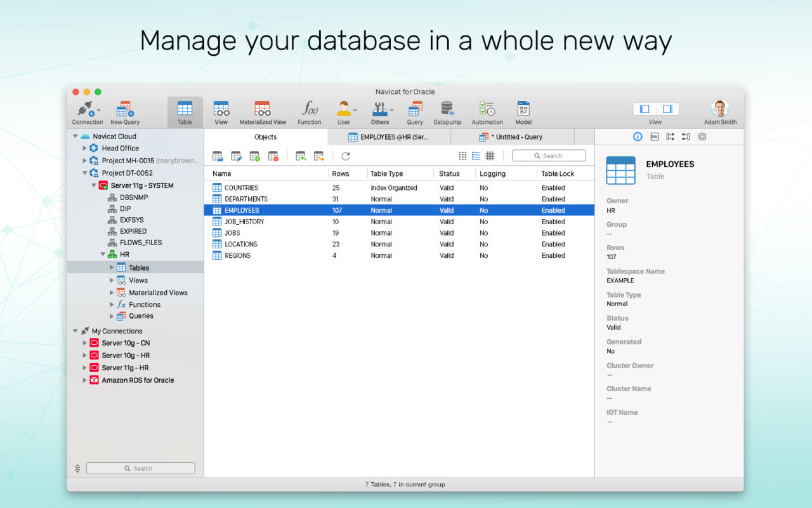812x508 pixels.
Task: Click the objects Search field
Action: [549, 156]
